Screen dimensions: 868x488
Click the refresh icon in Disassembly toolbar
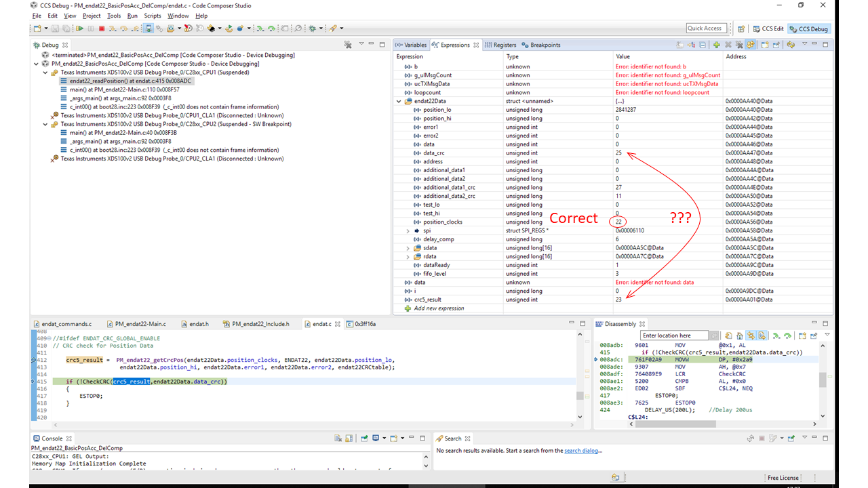tap(727, 335)
